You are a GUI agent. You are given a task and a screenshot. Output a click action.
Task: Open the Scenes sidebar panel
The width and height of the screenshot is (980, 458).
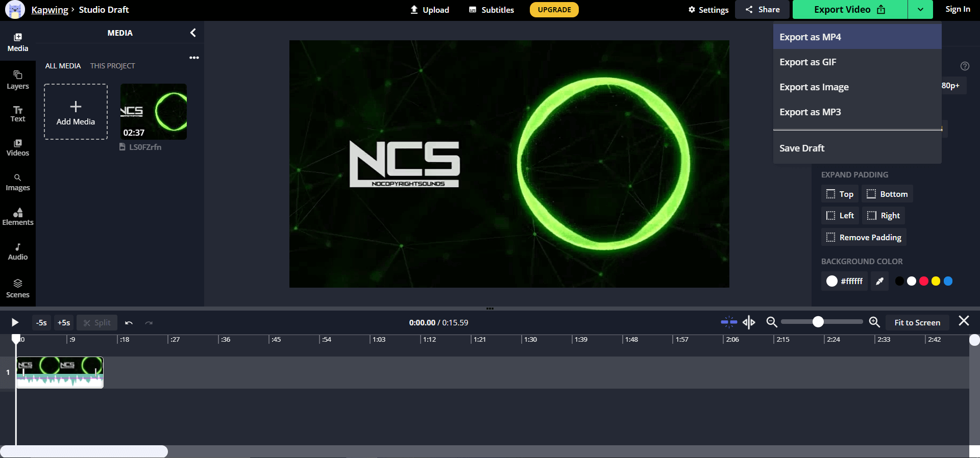pyautogui.click(x=18, y=288)
